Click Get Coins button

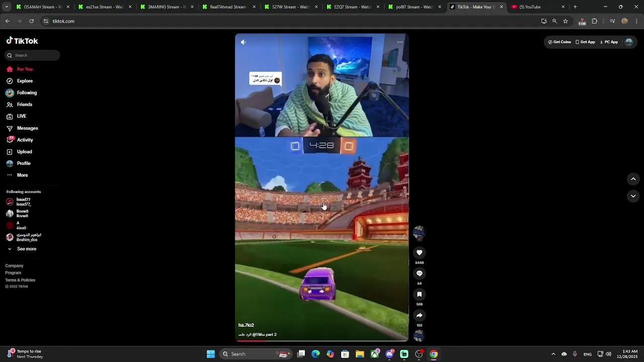coord(559,42)
